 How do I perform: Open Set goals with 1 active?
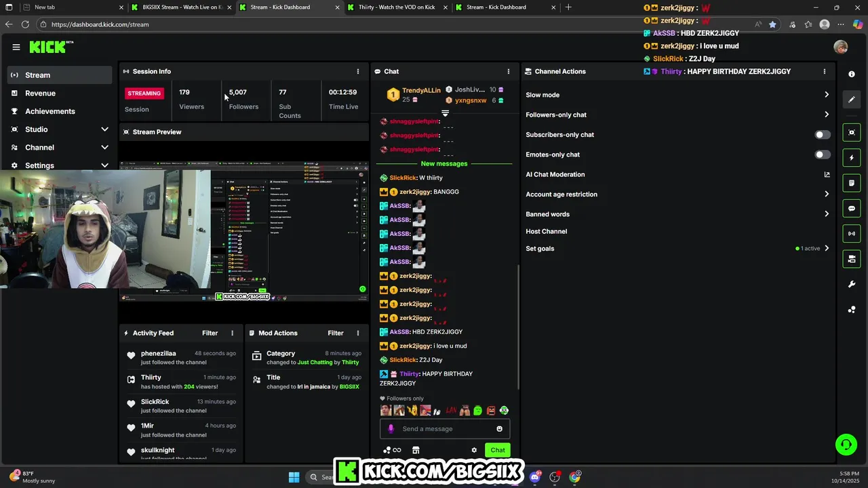(x=677, y=249)
